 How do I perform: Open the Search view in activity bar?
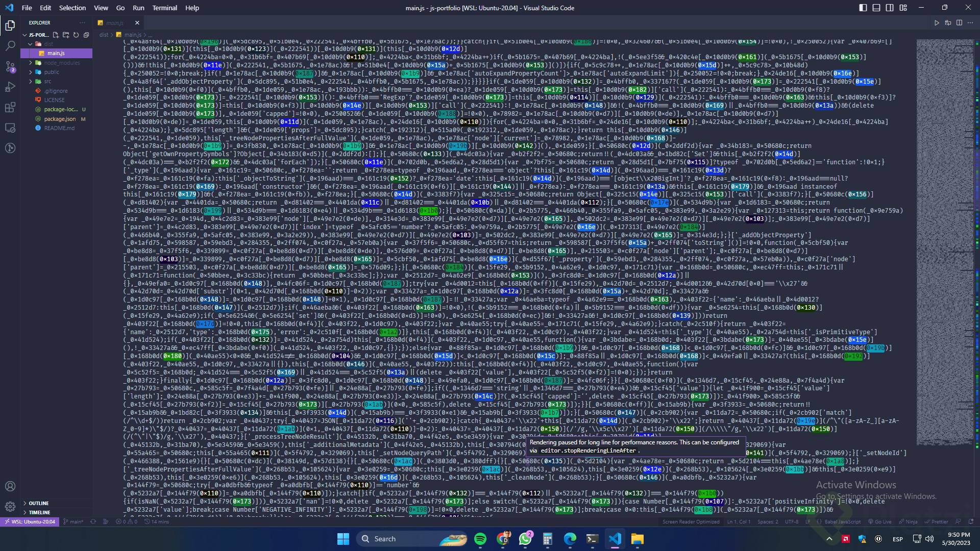(x=10, y=46)
